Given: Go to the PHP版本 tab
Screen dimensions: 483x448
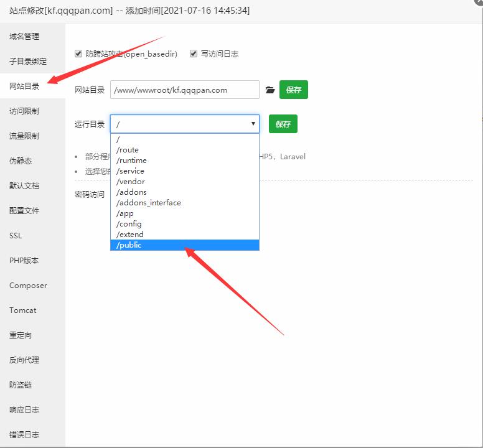Looking at the screenshot, I should coord(24,261).
